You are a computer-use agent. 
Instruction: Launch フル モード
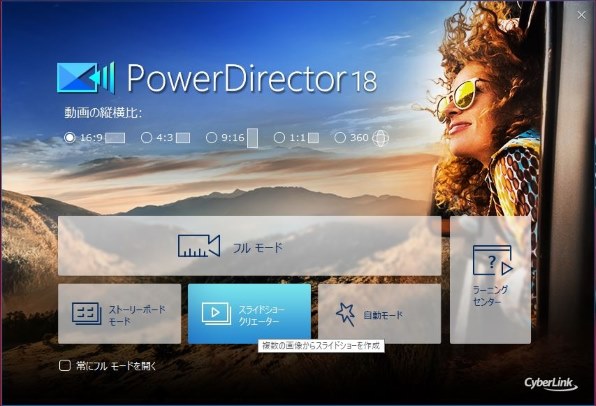pyautogui.click(x=249, y=246)
